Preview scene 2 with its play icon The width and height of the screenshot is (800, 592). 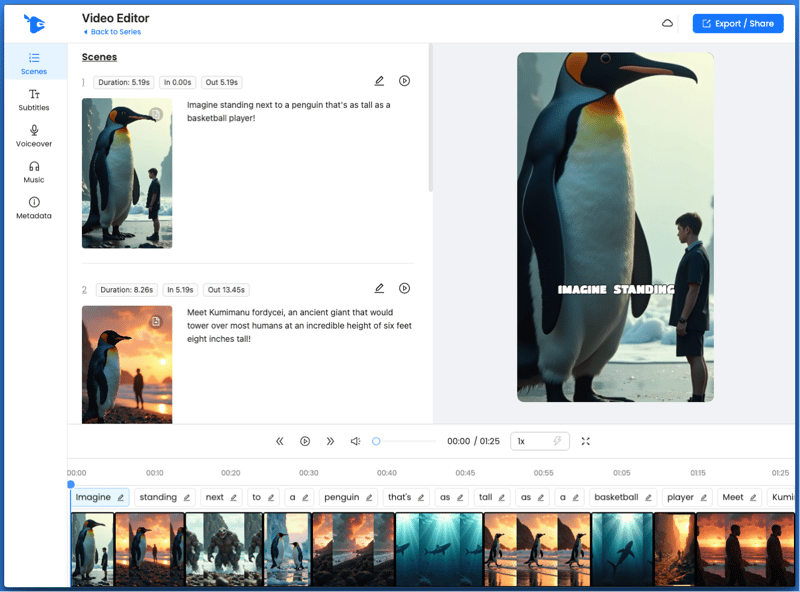click(x=404, y=288)
